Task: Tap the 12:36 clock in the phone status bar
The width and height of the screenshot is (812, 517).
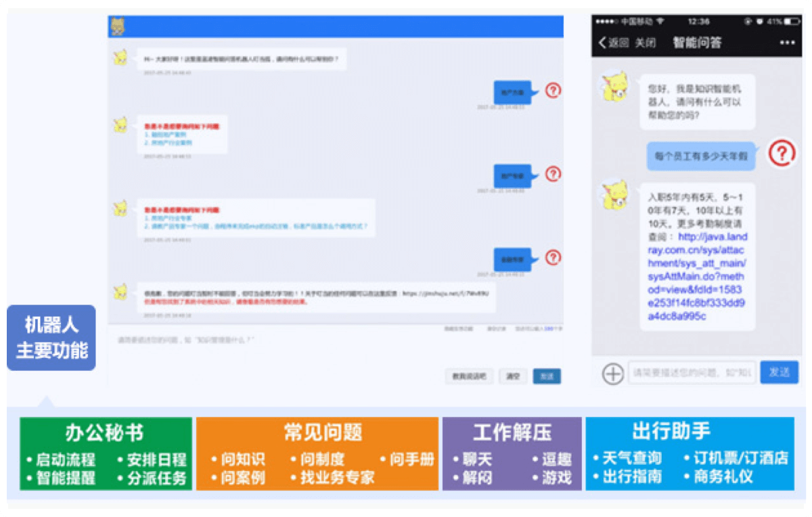Action: [699, 22]
